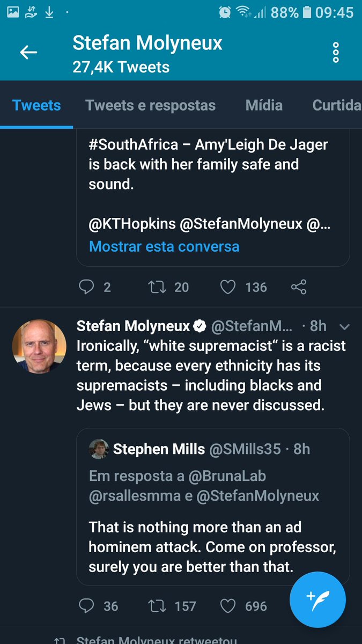Click Mostrar esta conversa link
Screen dimensions: 362x644
point(164,246)
